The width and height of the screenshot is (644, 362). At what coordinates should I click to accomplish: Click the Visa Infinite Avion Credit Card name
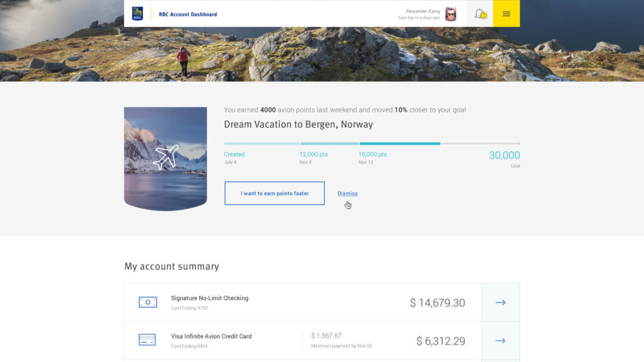211,336
